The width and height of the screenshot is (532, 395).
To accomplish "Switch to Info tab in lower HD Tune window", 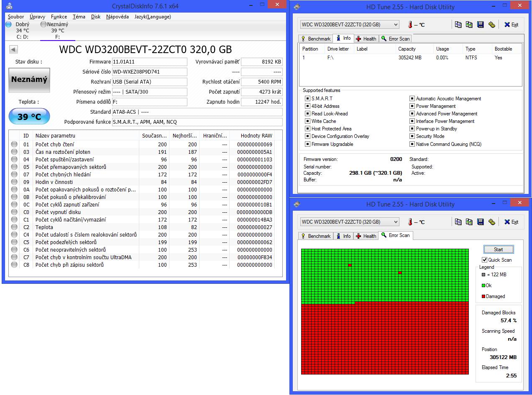I will (343, 236).
